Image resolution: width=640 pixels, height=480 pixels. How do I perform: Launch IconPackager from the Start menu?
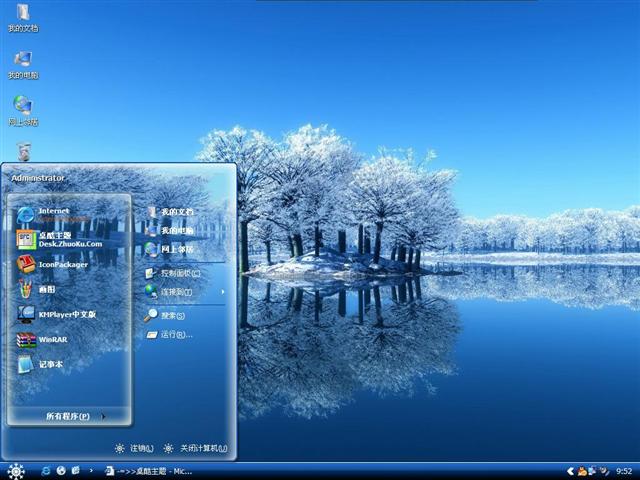(x=52, y=264)
